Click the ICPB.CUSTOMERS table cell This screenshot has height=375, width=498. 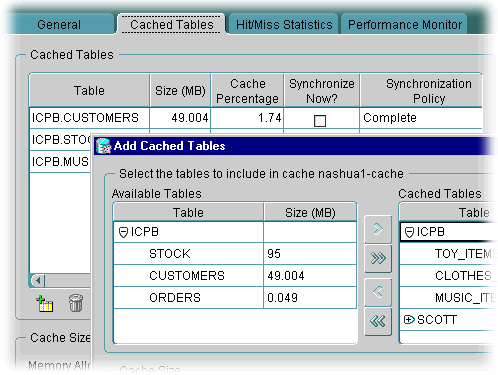(x=89, y=118)
